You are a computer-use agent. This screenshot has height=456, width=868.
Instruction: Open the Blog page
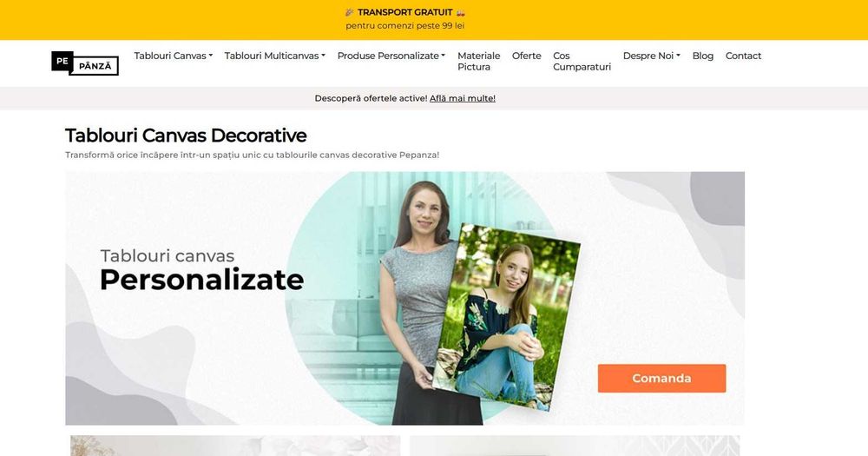coord(702,56)
